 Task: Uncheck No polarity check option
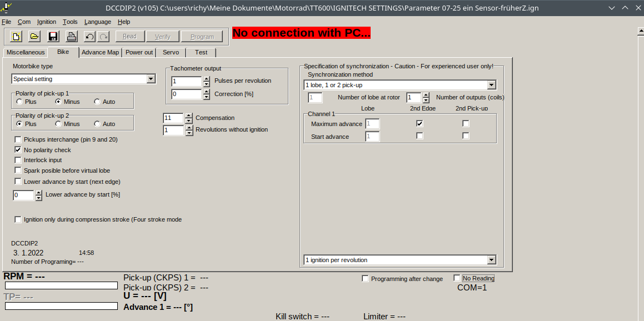click(18, 150)
